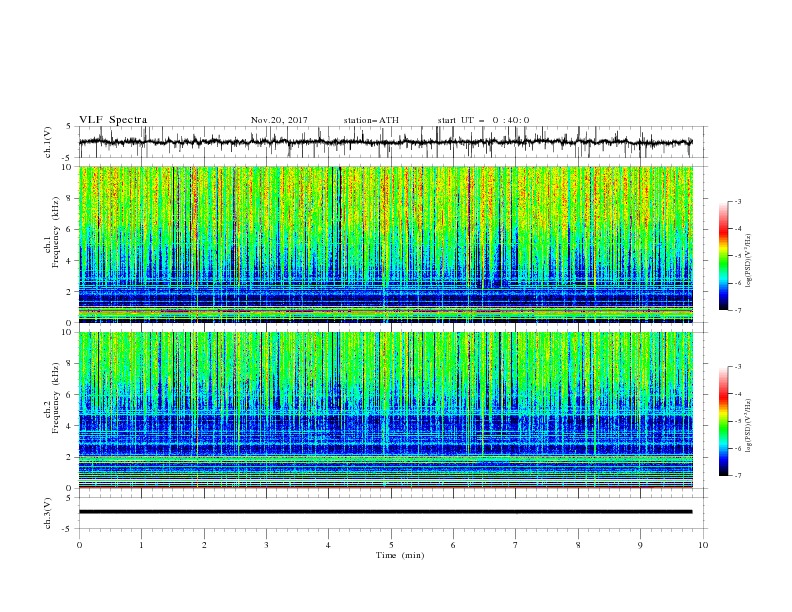Click the flat ch.3 voltage trace

click(385, 512)
